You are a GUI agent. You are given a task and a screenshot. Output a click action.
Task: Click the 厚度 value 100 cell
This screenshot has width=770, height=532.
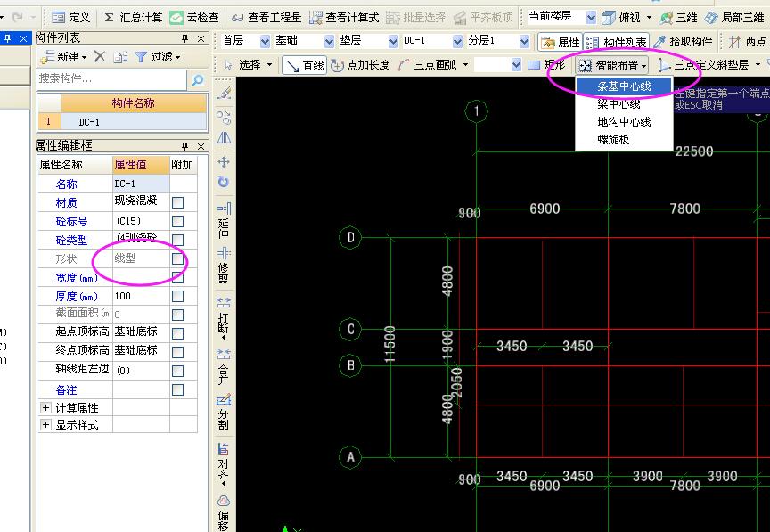(x=141, y=296)
